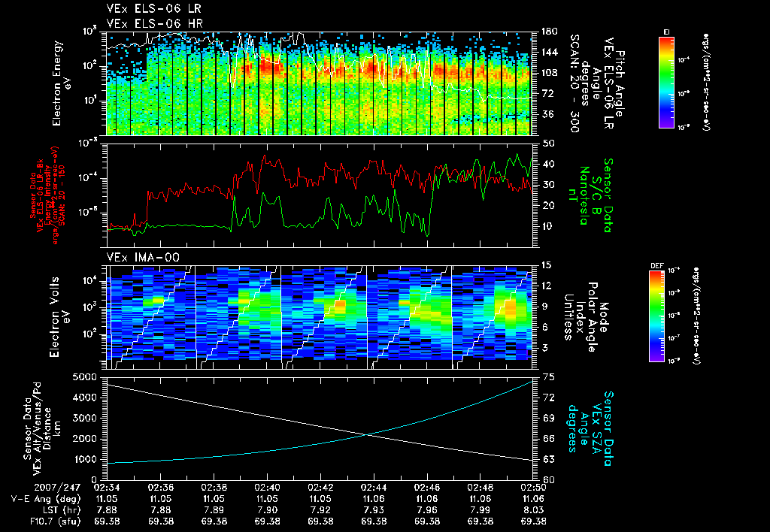This screenshot has width=770, height=532.
Task: Click the 180 pitch angle tick
Action: pos(549,32)
